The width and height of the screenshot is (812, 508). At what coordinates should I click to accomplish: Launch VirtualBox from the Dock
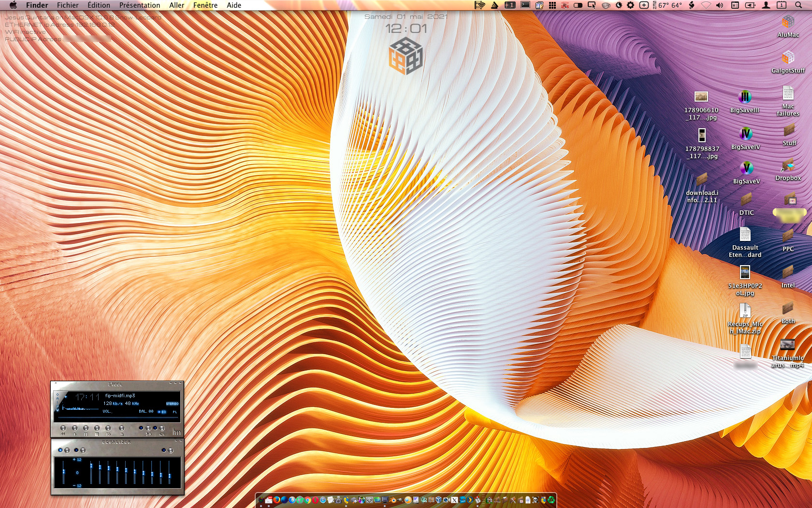pos(439,500)
